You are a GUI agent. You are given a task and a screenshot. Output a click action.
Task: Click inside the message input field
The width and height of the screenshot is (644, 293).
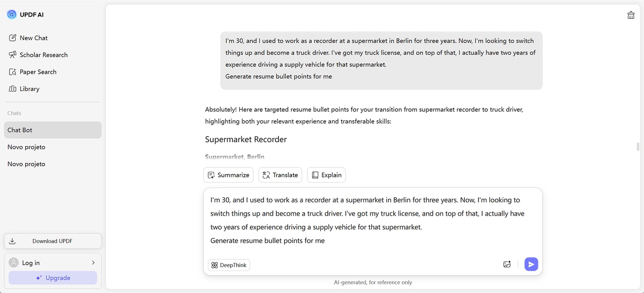(372, 220)
